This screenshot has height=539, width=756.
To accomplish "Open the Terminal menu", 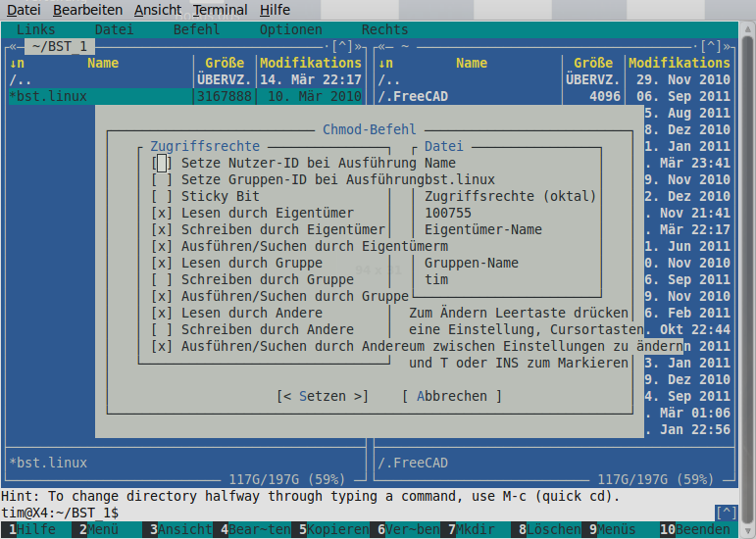I will [220, 10].
